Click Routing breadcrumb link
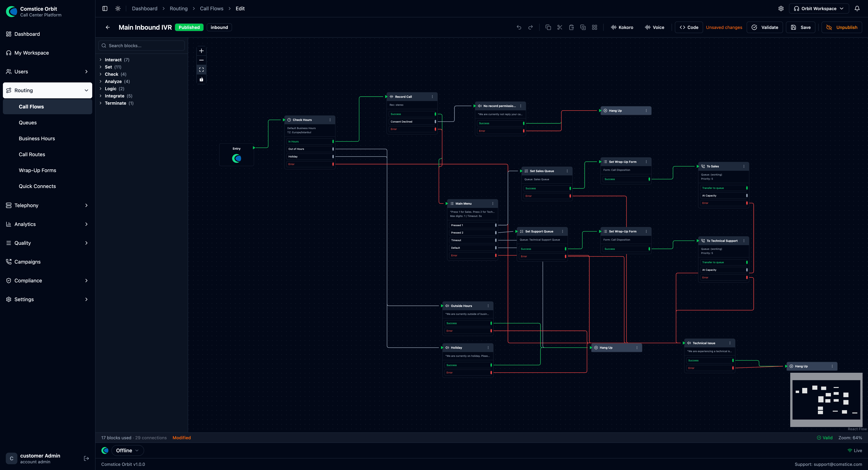Viewport: 868px width, 470px height. click(x=179, y=8)
